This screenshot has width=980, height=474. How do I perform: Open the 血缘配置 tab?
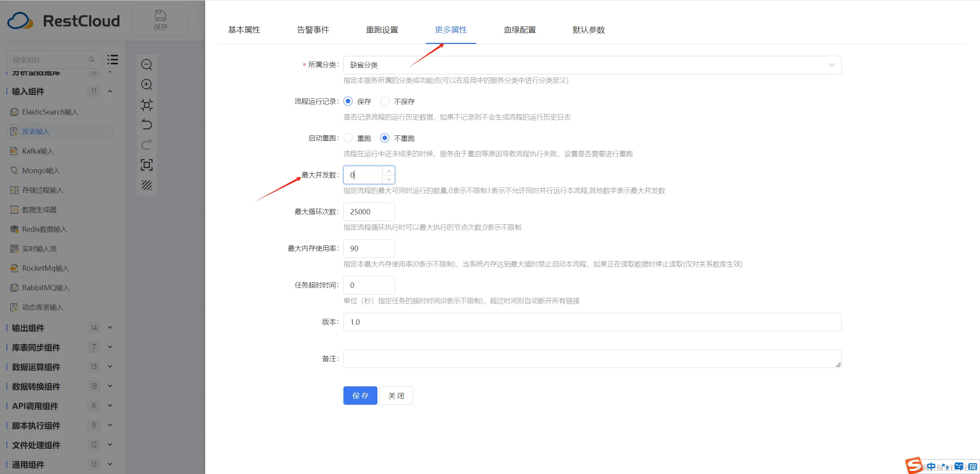pyautogui.click(x=519, y=30)
